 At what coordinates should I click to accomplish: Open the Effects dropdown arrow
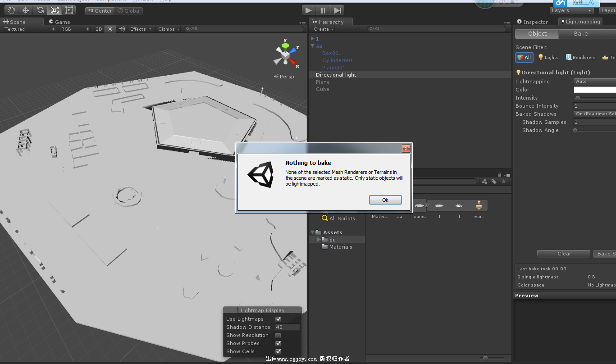click(150, 29)
